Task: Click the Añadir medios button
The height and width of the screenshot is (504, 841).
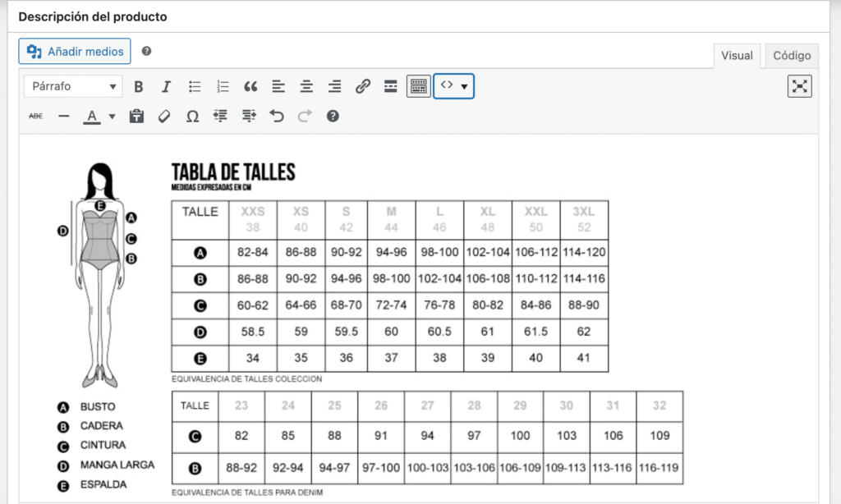Action: pyautogui.click(x=75, y=51)
